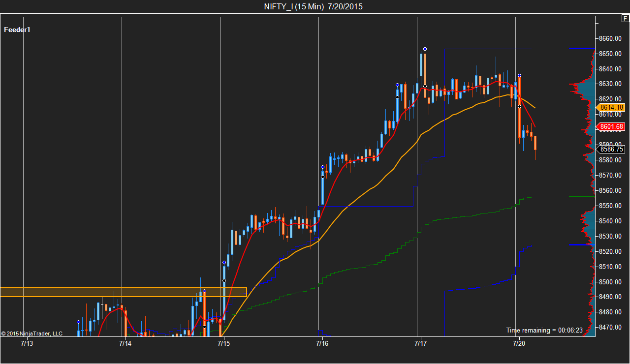The width and height of the screenshot is (630, 364).
Task: Click the 7/13 date label
Action: (x=27, y=343)
